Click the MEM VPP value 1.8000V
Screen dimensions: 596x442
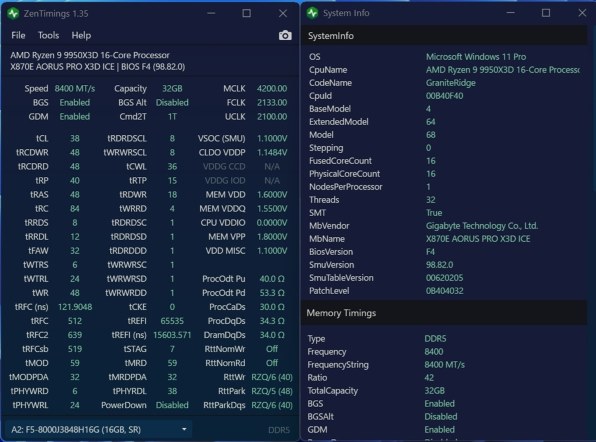point(272,237)
